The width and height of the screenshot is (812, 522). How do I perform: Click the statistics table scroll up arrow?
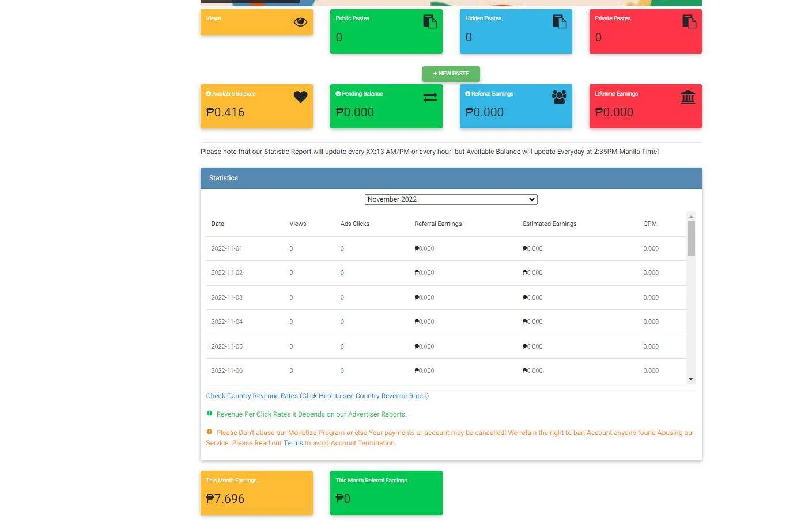[x=691, y=217]
